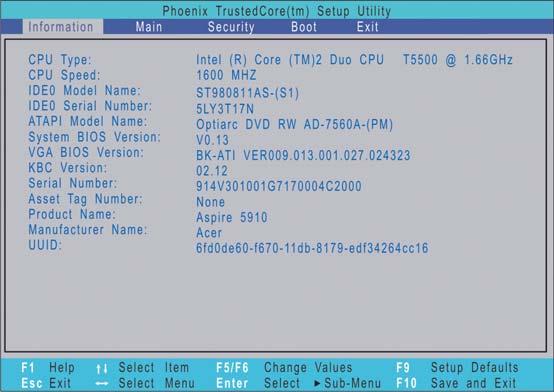Click the F5/F6 key hint
Image resolution: width=554 pixels, height=392 pixels.
(232, 368)
